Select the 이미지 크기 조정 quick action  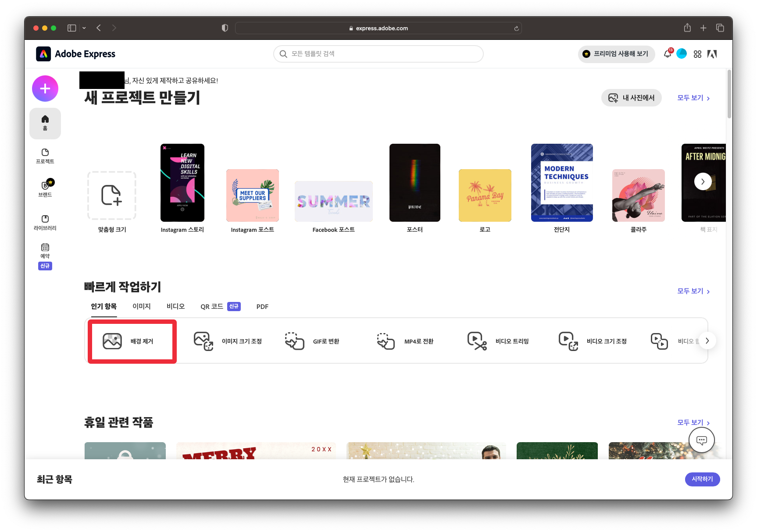point(228,341)
